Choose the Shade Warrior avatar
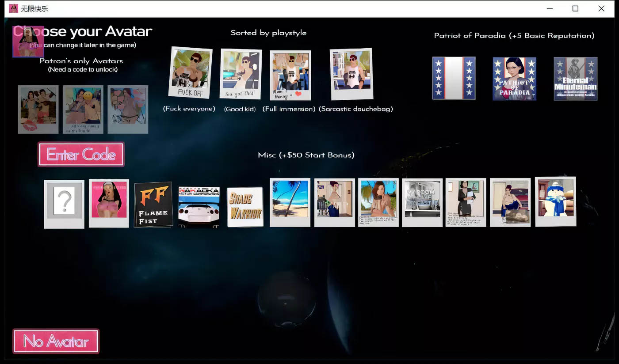 tap(245, 207)
